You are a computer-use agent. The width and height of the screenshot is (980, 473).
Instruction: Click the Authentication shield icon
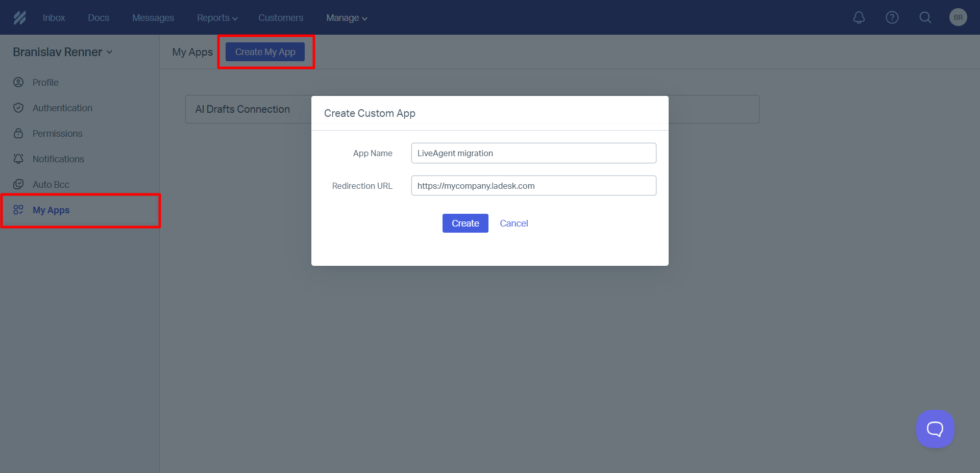pyautogui.click(x=18, y=108)
